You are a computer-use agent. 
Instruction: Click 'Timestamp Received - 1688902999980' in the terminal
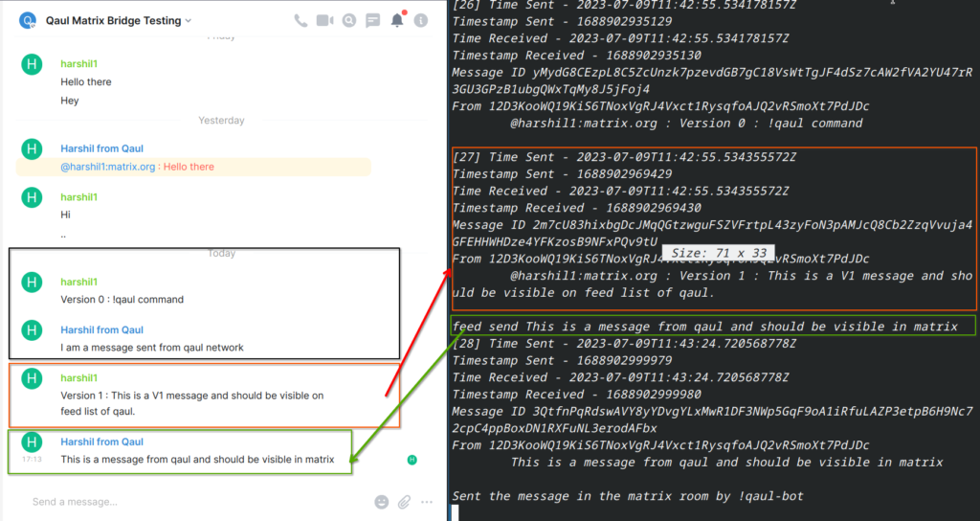click(x=576, y=394)
